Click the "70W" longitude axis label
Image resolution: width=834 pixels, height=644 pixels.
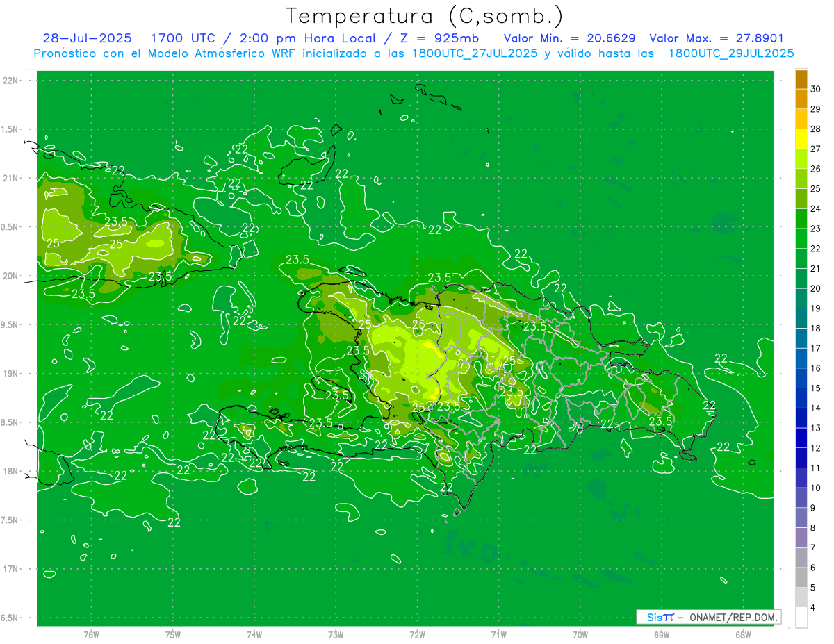pyautogui.click(x=580, y=635)
